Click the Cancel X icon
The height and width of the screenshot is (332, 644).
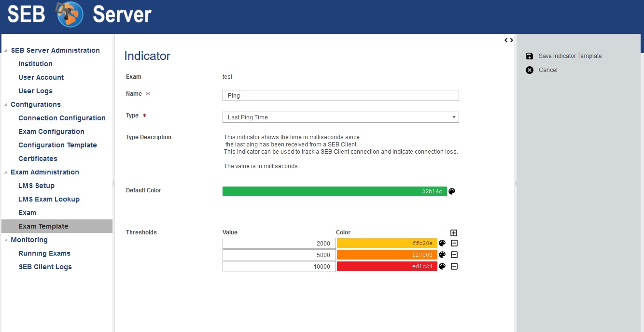530,70
